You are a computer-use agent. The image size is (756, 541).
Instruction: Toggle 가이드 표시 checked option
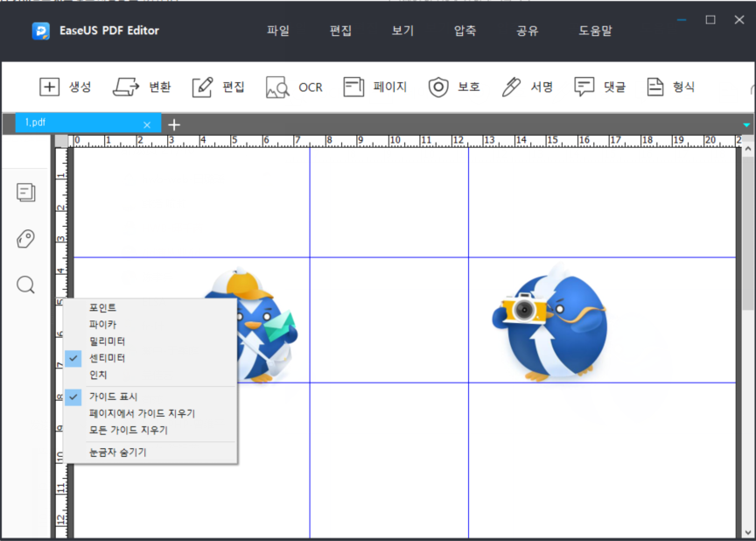[113, 397]
